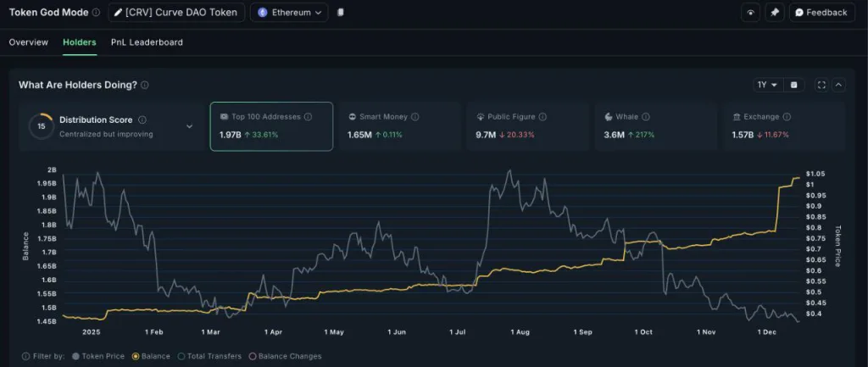Pin this page with the pin icon
This screenshot has height=367, width=868.
tap(774, 13)
